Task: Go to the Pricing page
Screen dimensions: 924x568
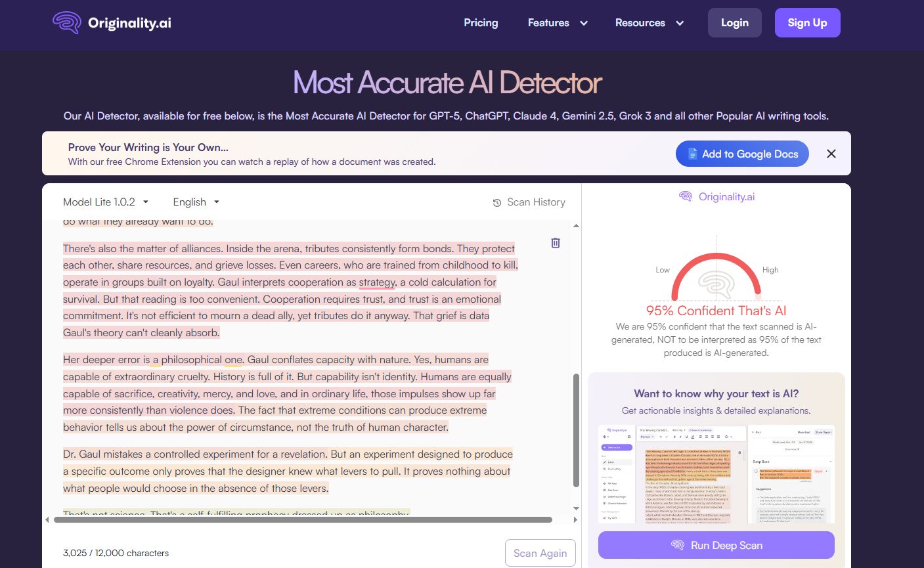Action: [481, 23]
